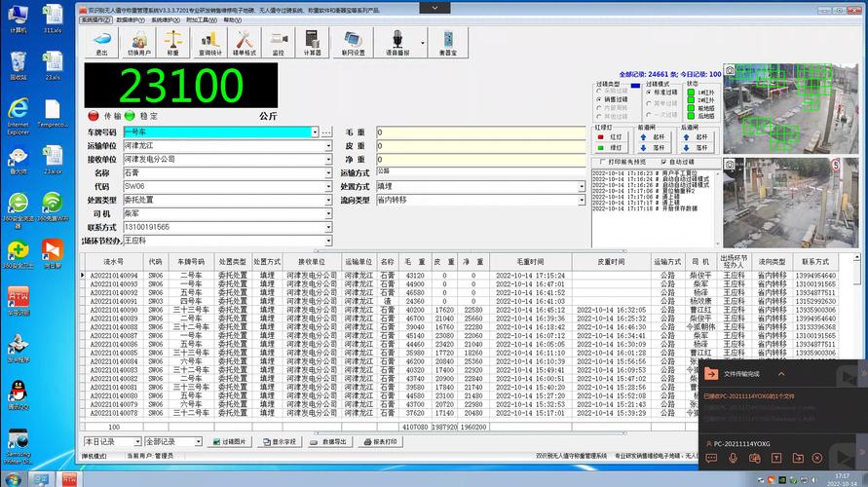The width and height of the screenshot is (868, 487).
Task: Expand arrow beside 语音播报 toolbar button
Action: pos(423,43)
